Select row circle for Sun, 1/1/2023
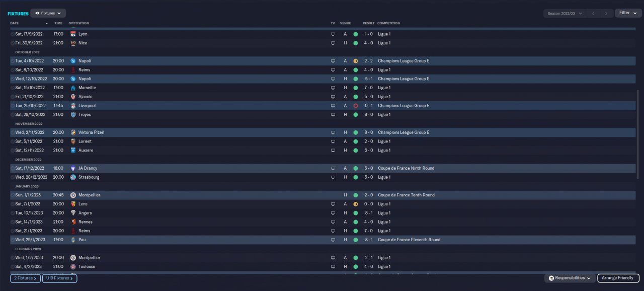The width and height of the screenshot is (644, 291). tap(13, 195)
